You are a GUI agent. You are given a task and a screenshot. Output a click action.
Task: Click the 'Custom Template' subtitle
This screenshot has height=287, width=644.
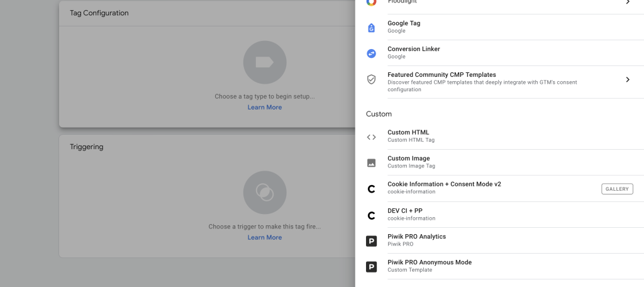tap(410, 270)
